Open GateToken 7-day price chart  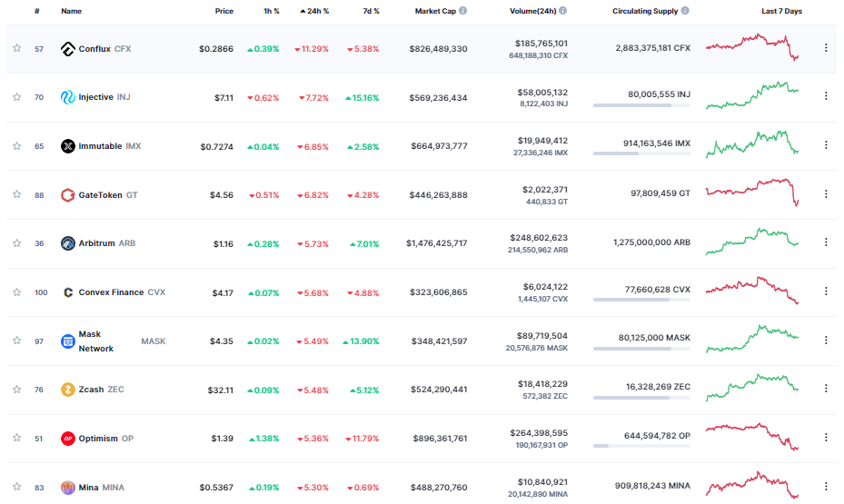click(752, 193)
